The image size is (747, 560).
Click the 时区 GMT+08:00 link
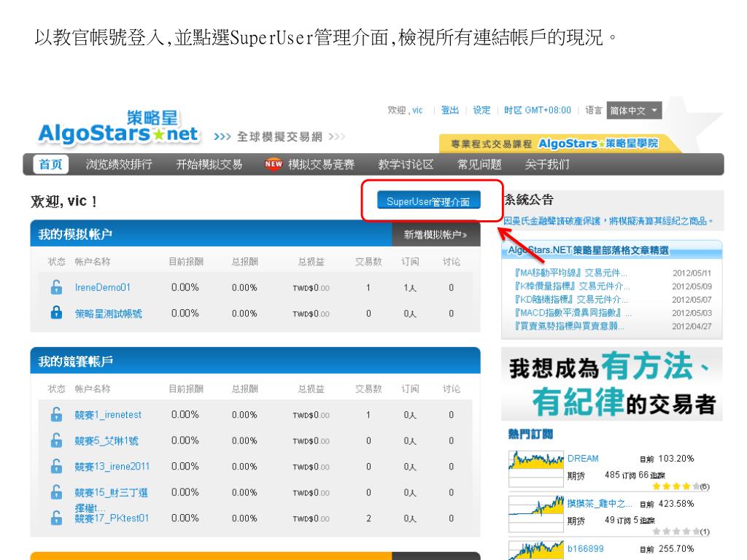pyautogui.click(x=538, y=110)
